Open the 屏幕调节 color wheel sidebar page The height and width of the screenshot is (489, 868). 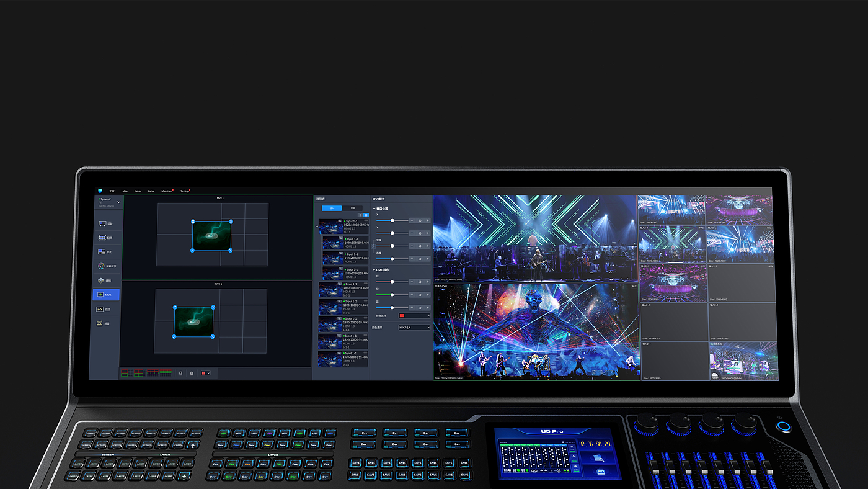click(x=106, y=266)
